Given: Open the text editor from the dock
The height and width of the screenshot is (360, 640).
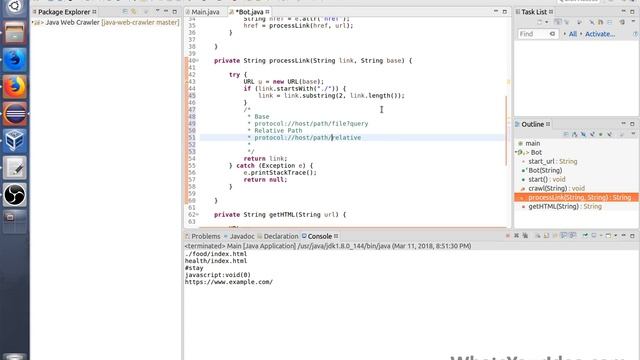Looking at the screenshot, I should click(x=15, y=167).
